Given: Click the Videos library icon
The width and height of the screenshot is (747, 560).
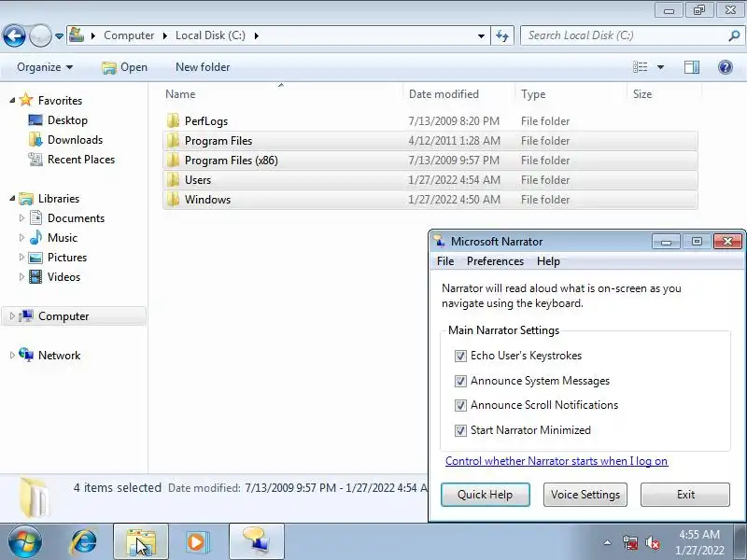Looking at the screenshot, I should [35, 276].
